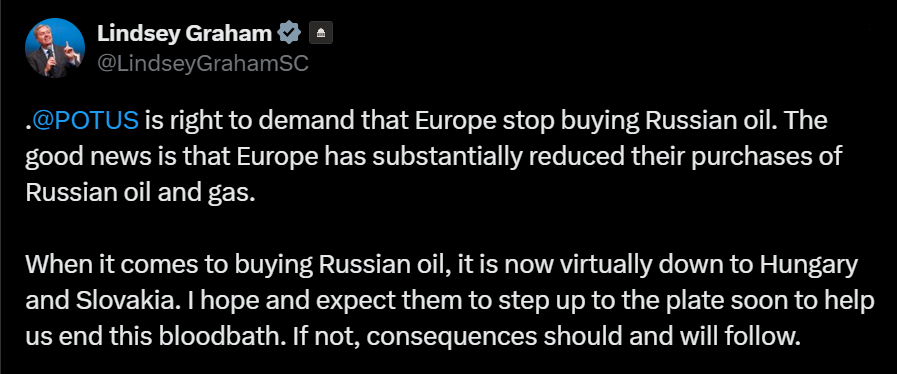Viewport: 897px width, 374px height.
Task: Click the phrase "Russian oil and gas."
Action: tap(140, 193)
